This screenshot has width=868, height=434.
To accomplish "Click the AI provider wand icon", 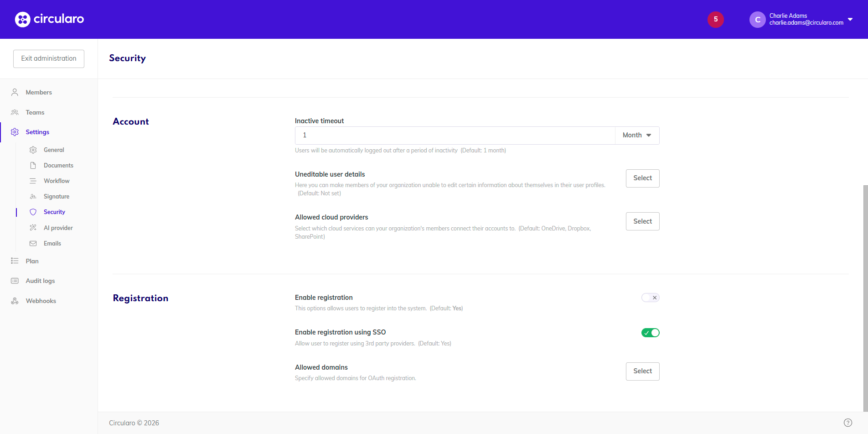I will click(x=33, y=228).
